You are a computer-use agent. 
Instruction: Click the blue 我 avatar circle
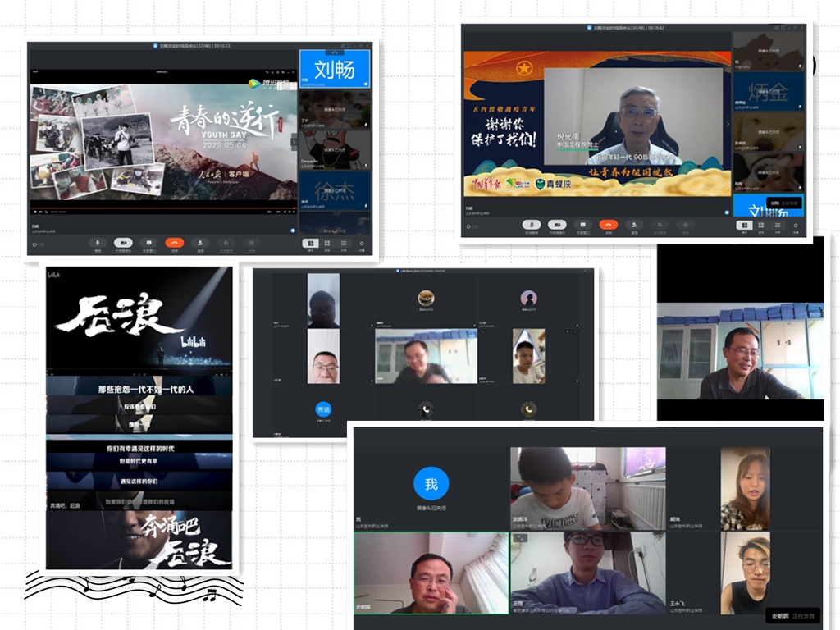[431, 484]
